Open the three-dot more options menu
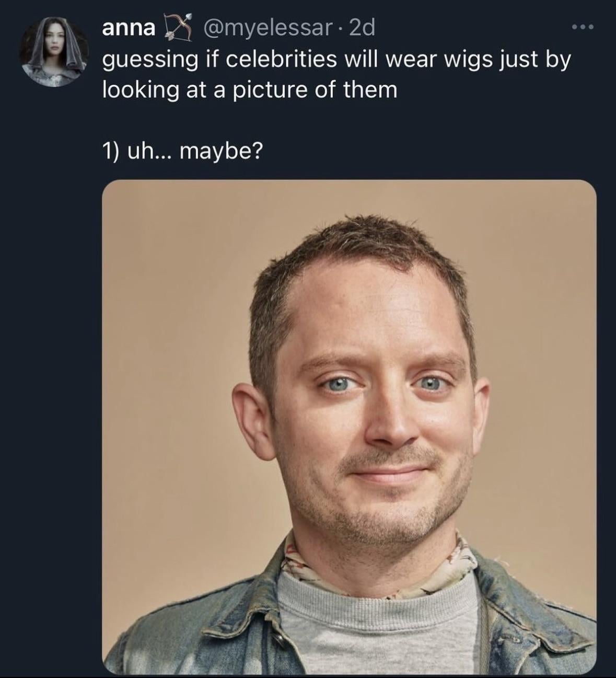 pyautogui.click(x=583, y=27)
